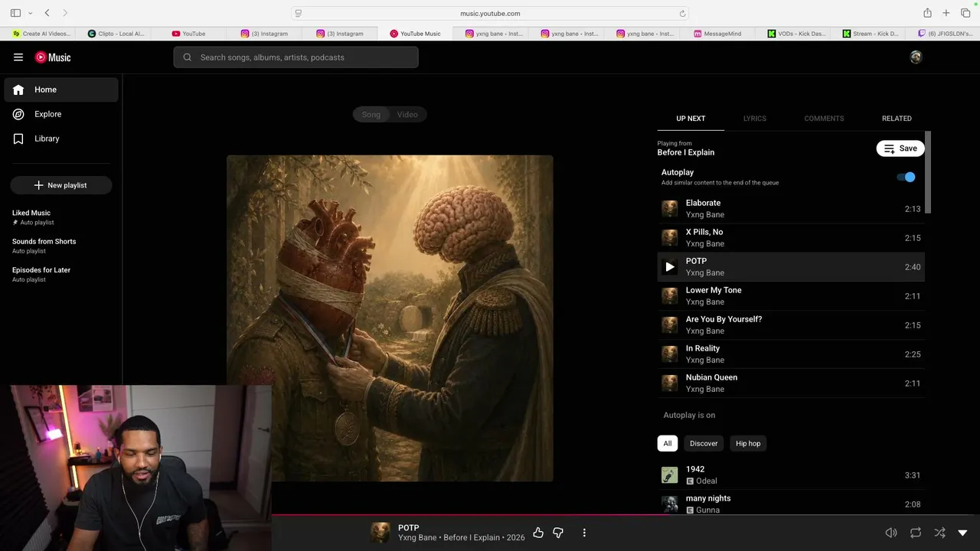Open the Liked Music playlist

point(31,213)
